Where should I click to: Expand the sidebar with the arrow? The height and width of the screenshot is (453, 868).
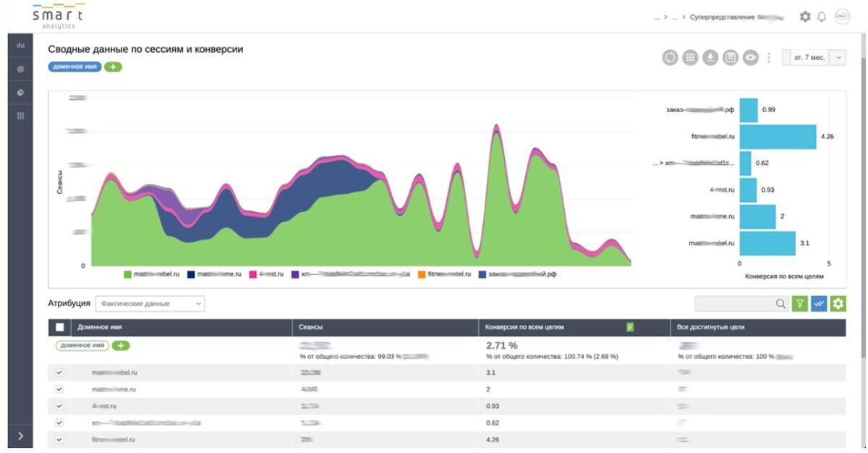click(x=20, y=436)
